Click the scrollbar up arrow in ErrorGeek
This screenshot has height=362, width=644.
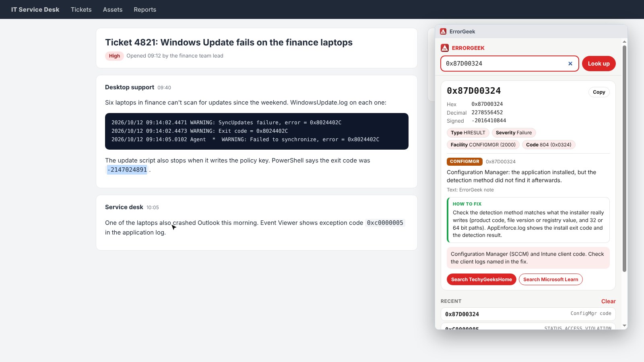625,41
